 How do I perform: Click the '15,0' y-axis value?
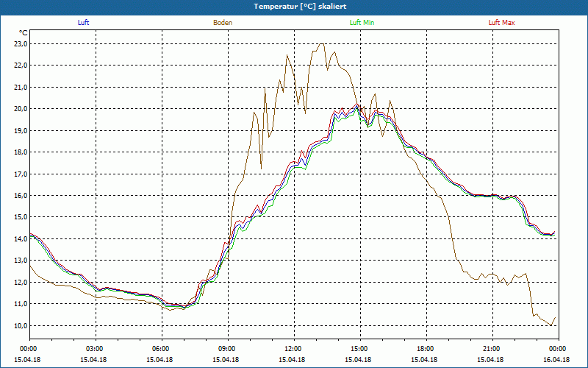[21, 217]
